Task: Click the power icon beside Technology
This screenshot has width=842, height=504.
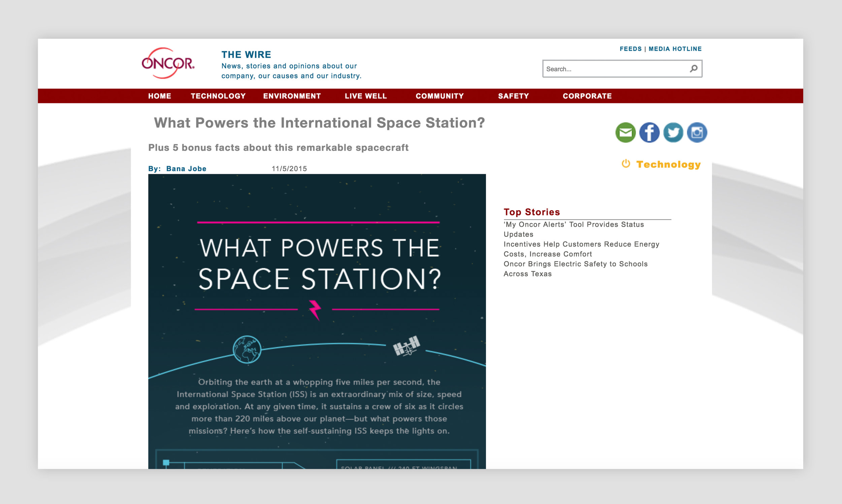Action: pyautogui.click(x=626, y=165)
